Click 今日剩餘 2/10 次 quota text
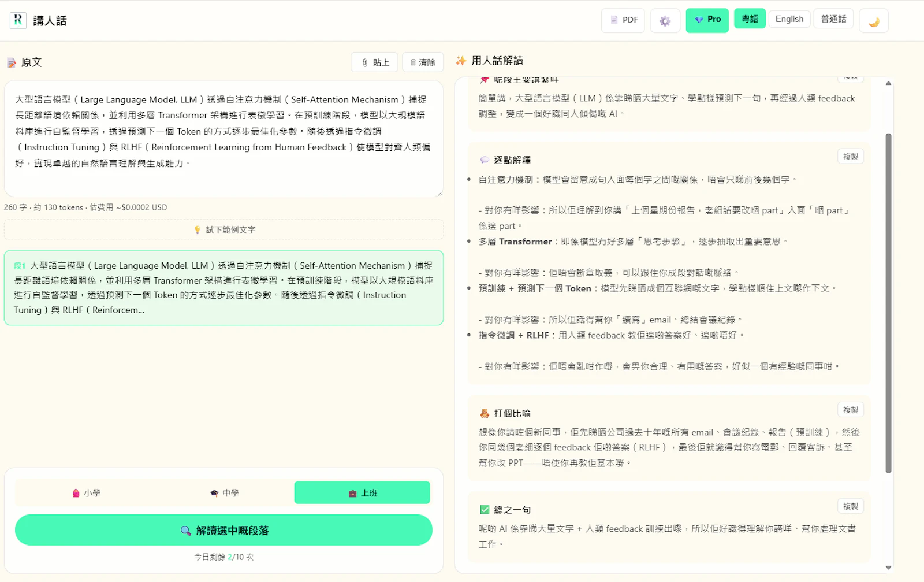This screenshot has height=582, width=924. [223, 557]
